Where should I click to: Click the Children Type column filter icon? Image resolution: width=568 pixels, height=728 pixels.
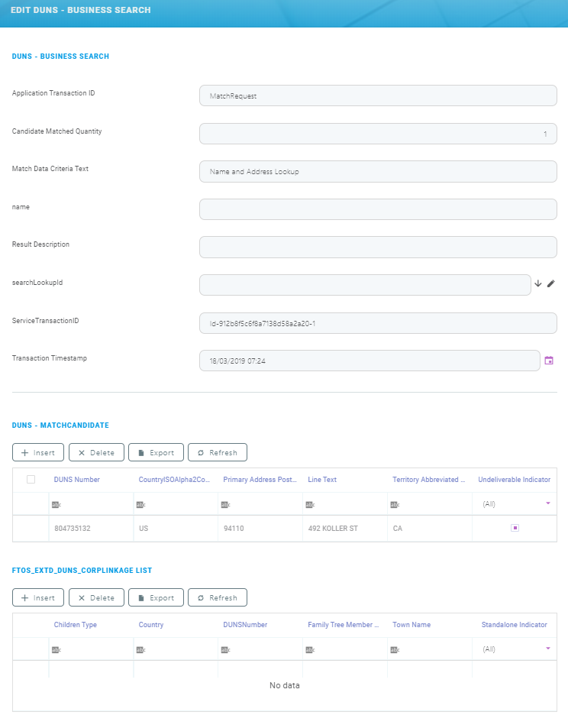click(x=55, y=650)
